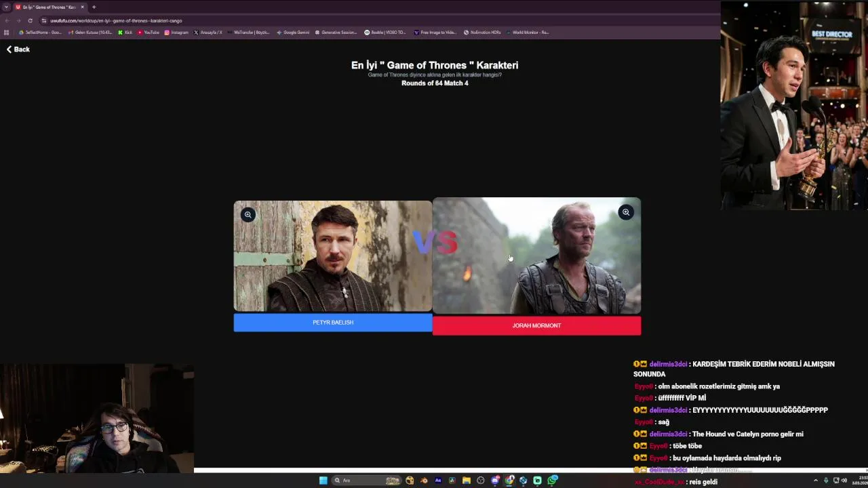868x488 pixels.
Task: Open the Beeble VIDEO TO bookmark
Action: tap(385, 32)
